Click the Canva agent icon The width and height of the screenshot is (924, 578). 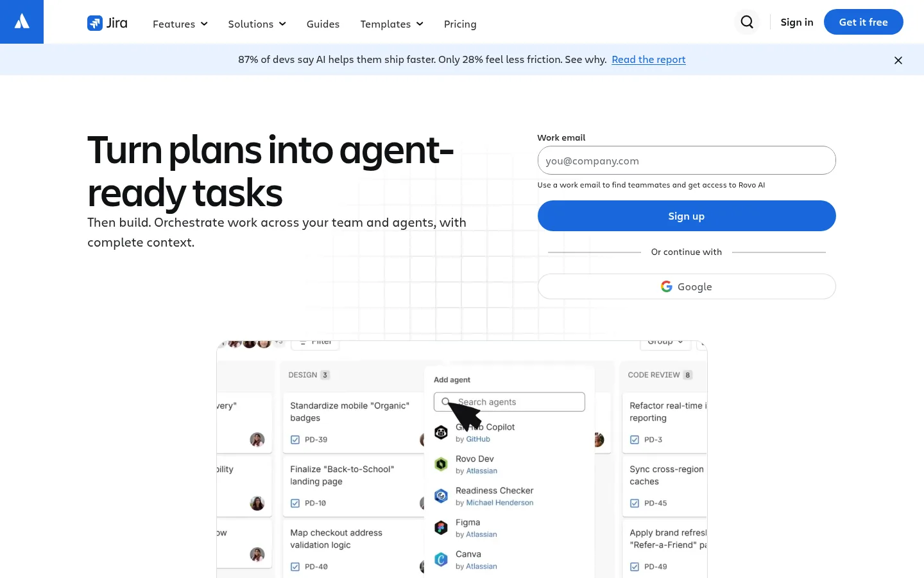tap(441, 559)
